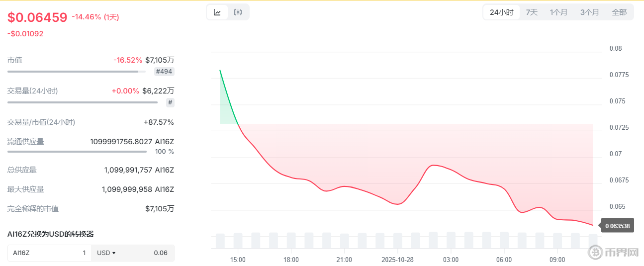The width and height of the screenshot is (644, 266).
Task: Click the # badge under 24-hour volume
Action: coord(170,102)
